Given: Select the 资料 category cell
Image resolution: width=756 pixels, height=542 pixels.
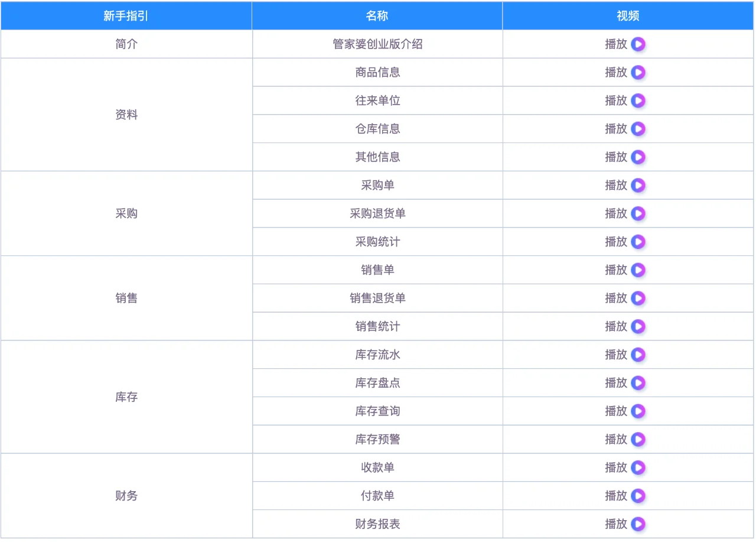Looking at the screenshot, I should point(126,115).
